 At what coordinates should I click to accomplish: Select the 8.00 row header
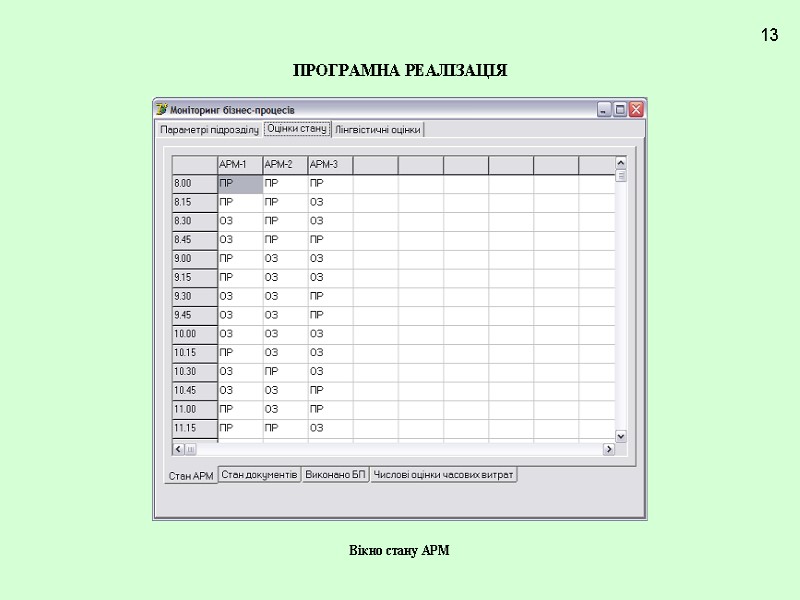(x=195, y=184)
